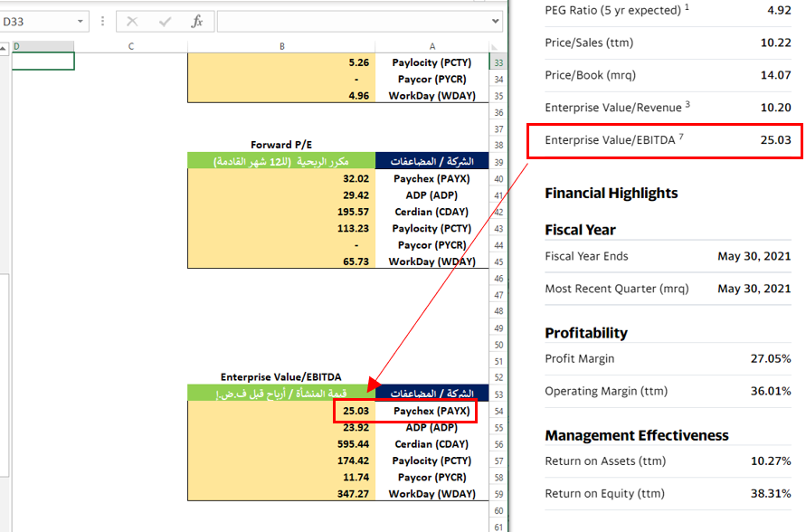Screen dimensions: 806x532
Task: Click the WorkDay value 65.73 cell
Action: point(281,261)
